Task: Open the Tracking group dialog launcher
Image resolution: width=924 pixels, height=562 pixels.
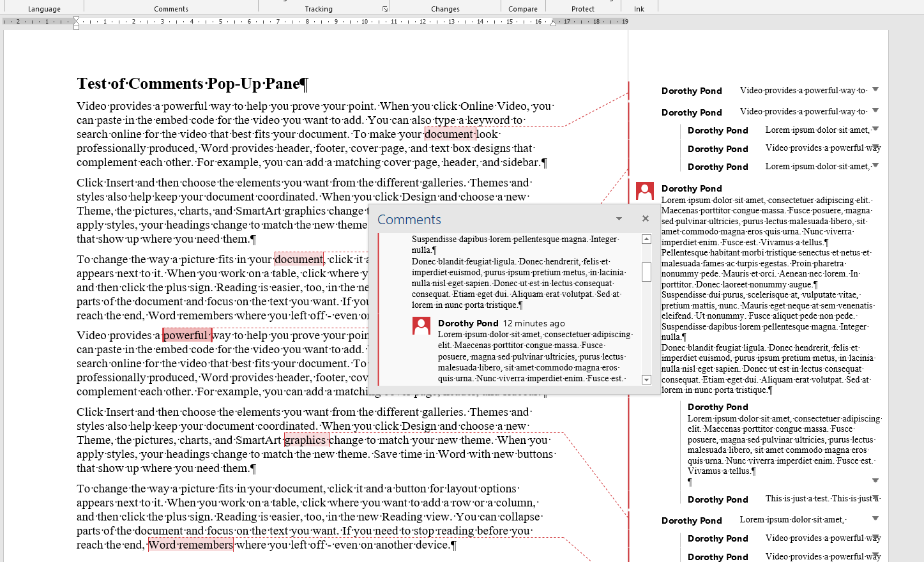Action: (384, 9)
